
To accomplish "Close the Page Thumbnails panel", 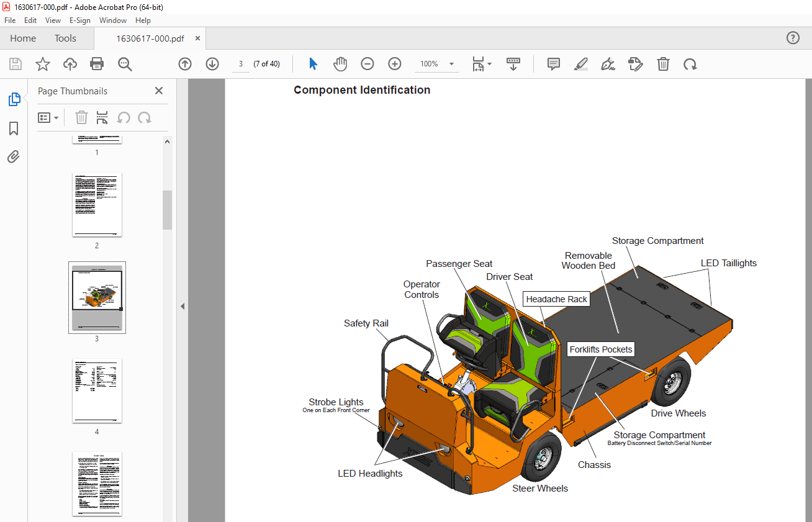I will pos(159,91).
